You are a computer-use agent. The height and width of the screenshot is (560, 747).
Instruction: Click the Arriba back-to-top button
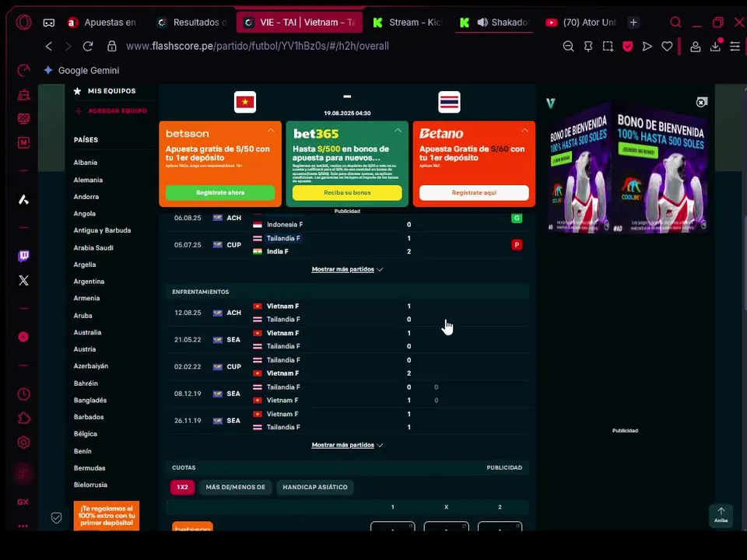721,516
